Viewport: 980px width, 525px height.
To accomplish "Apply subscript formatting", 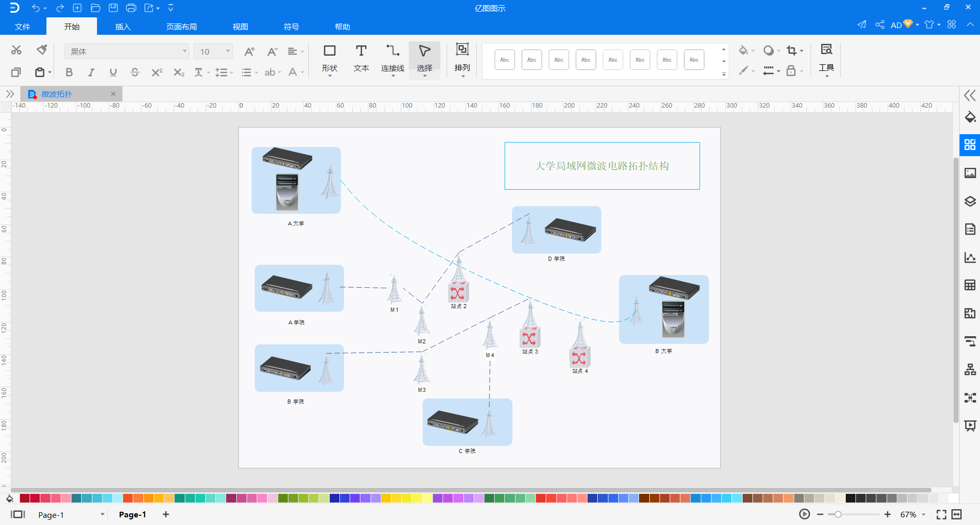I will tap(179, 72).
